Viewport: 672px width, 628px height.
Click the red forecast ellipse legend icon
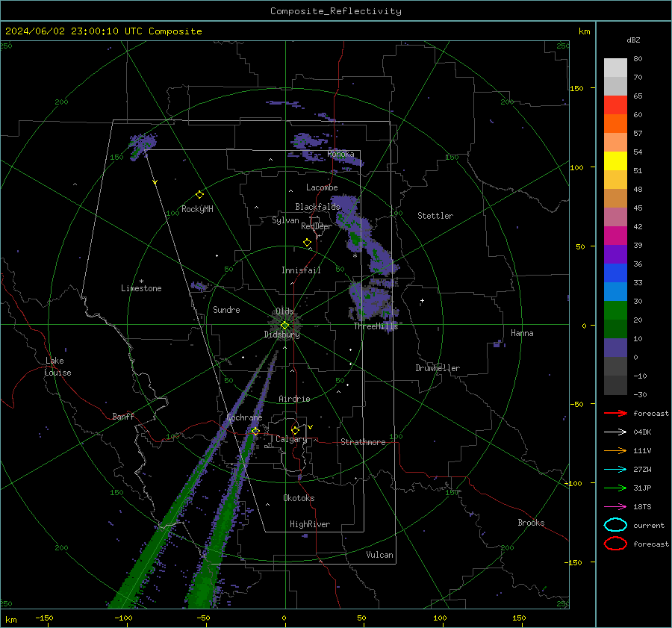click(x=615, y=544)
